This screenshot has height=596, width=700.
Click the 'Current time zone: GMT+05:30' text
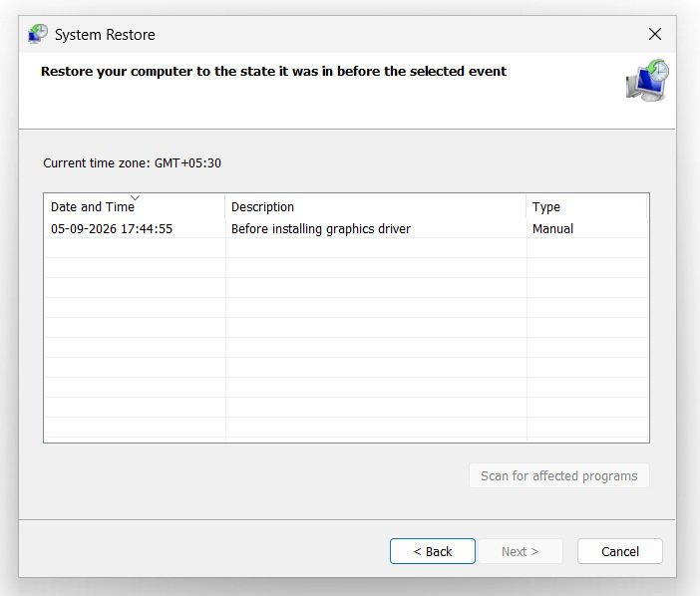coord(133,163)
